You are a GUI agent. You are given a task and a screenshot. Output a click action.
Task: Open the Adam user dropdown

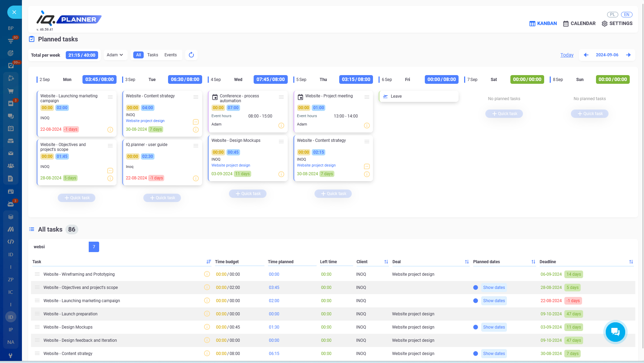click(x=115, y=55)
